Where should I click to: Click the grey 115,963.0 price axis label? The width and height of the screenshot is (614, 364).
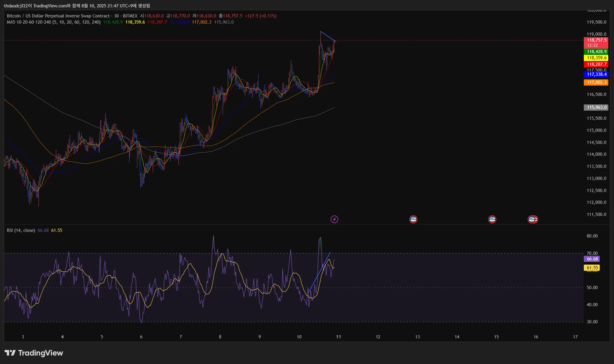pyautogui.click(x=596, y=108)
